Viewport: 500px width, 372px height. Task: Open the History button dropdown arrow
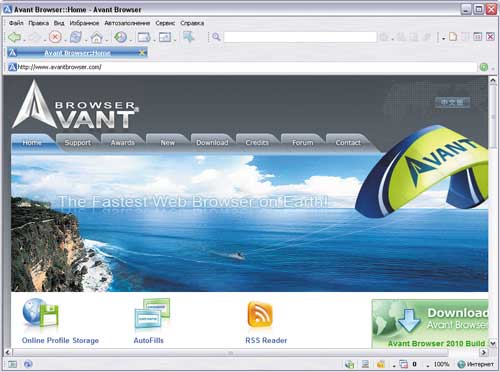131,41
